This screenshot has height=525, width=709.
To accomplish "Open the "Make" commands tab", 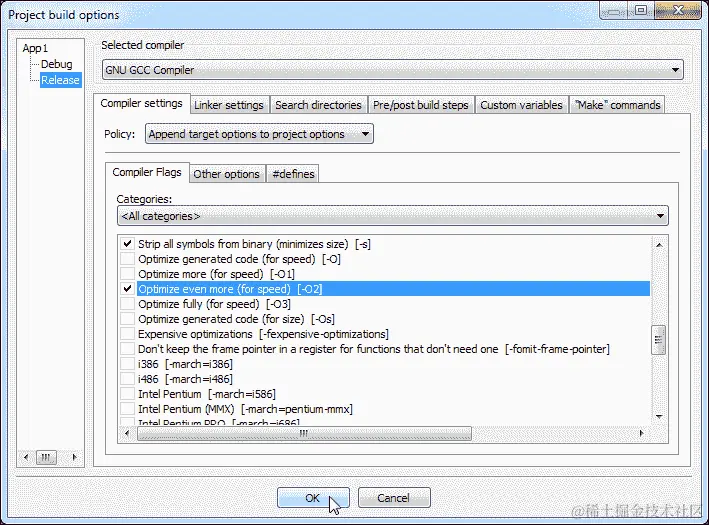I will [618, 105].
